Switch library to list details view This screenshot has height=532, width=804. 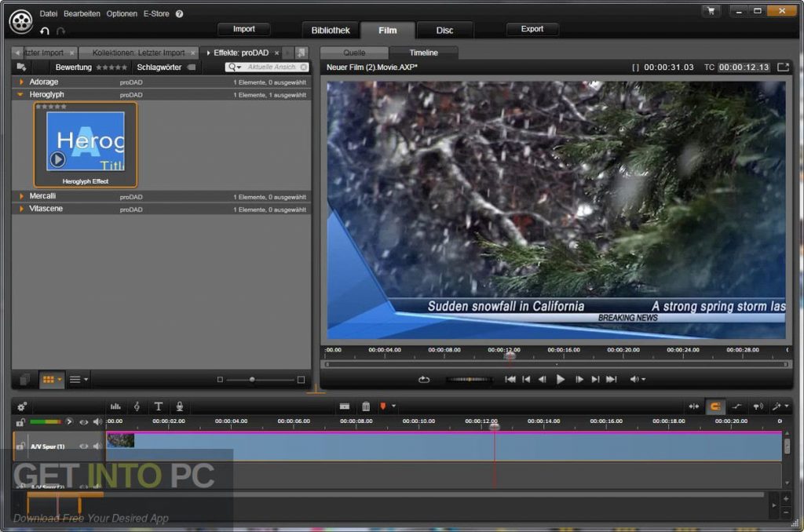pos(75,380)
